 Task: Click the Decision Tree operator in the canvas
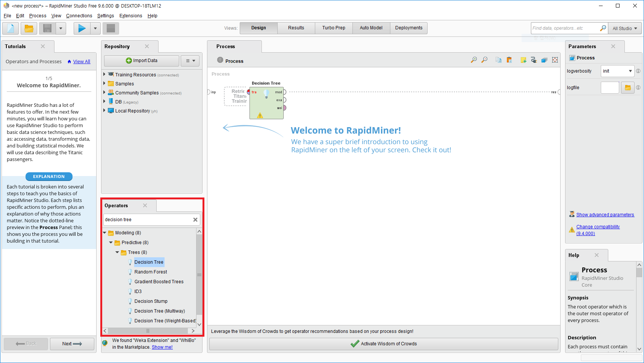click(x=266, y=103)
